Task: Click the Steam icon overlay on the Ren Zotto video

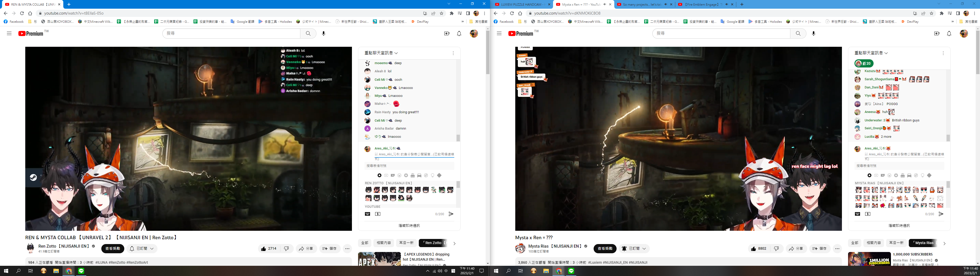Action: (x=33, y=177)
